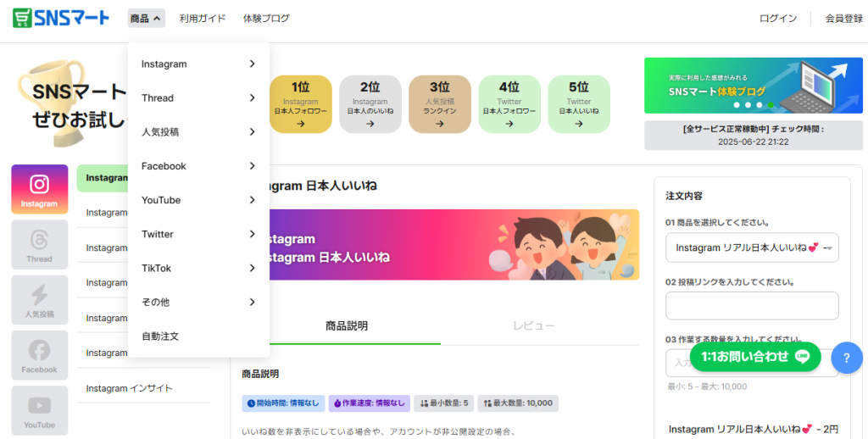868x439 pixels.
Task: Click the 1:1お問い合わせ LINE button
Action: [755, 357]
